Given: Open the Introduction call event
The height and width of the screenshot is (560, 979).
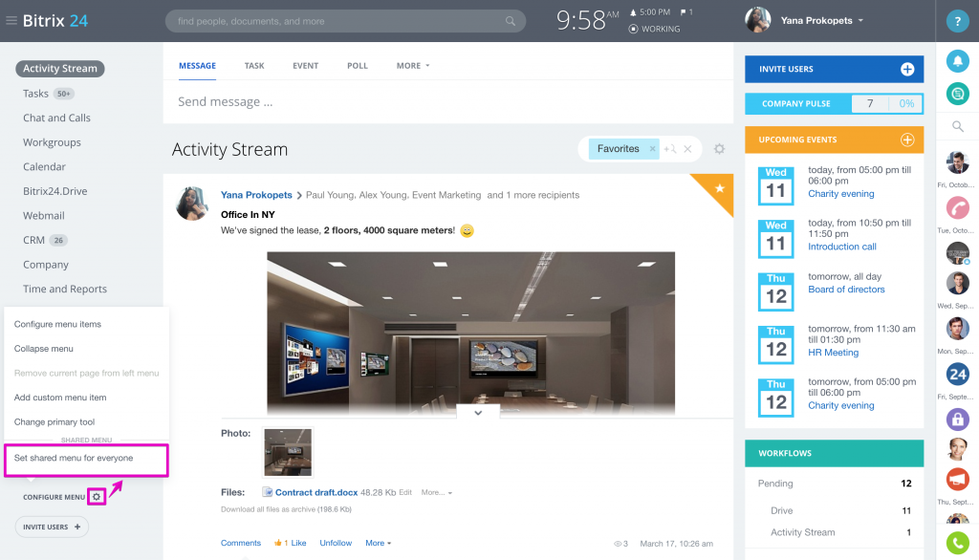Looking at the screenshot, I should click(841, 247).
